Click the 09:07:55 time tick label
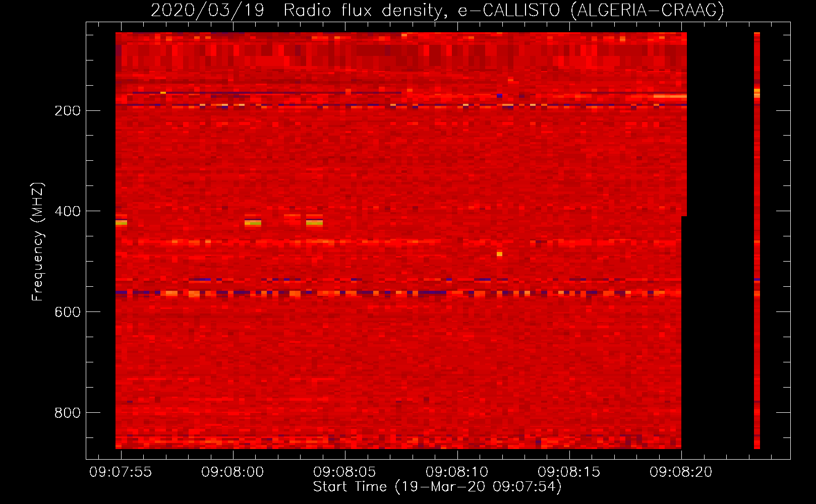 click(x=121, y=472)
